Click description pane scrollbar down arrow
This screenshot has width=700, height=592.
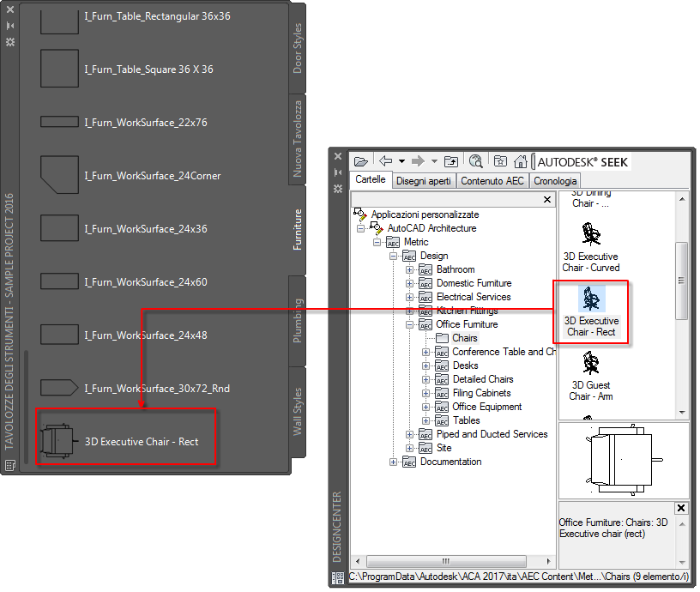682,563
